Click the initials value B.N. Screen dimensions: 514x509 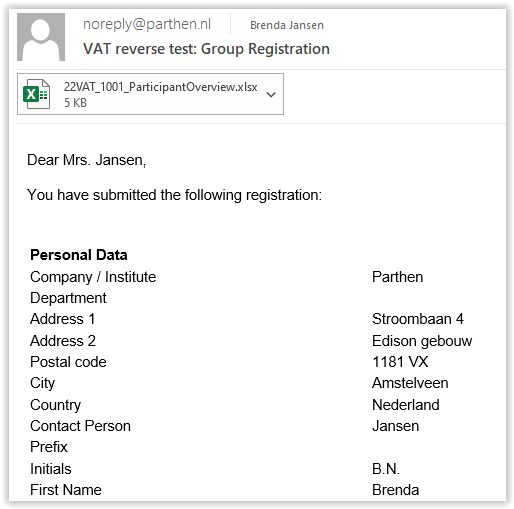click(x=386, y=469)
